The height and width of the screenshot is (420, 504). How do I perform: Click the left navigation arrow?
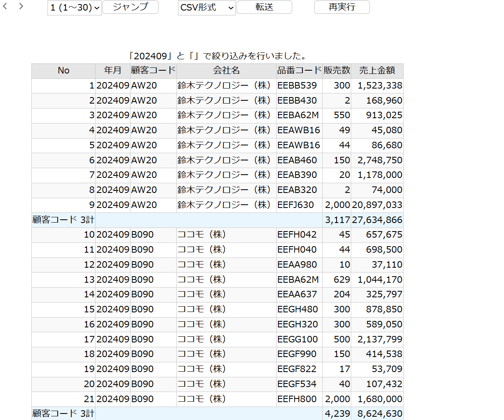point(4,6)
